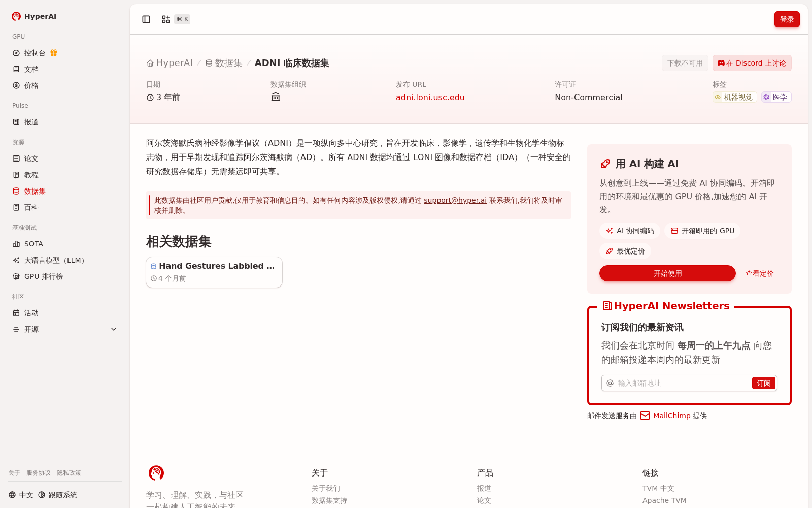812x508 pixels.
Task: Toggle the sidebar panel icon
Action: coord(146,19)
